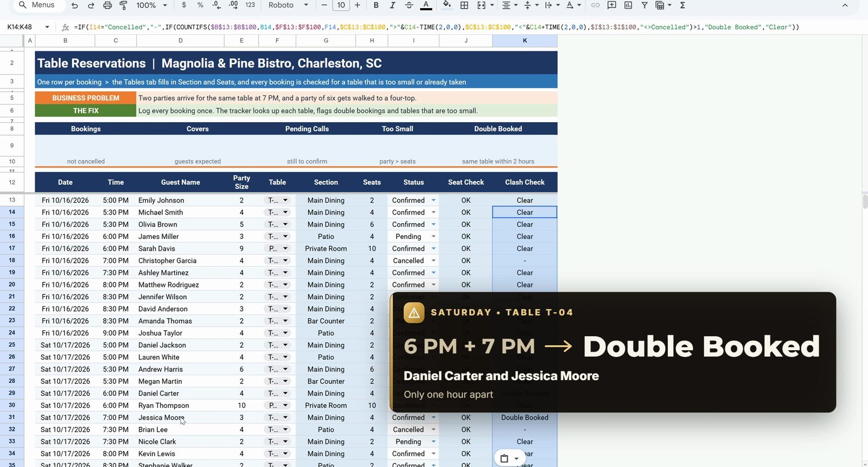Collapse the toolbar with the chevron
The width and height of the screenshot is (868, 467).
(845, 5)
